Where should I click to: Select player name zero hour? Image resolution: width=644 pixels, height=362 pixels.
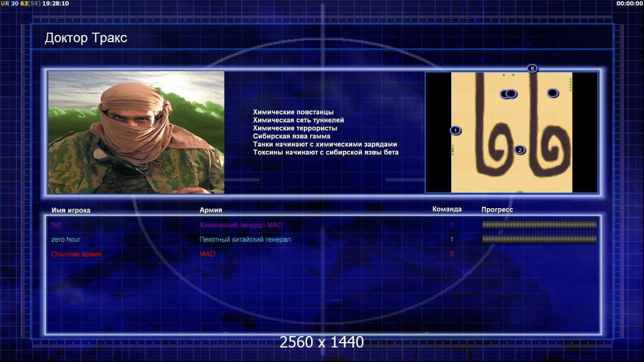coord(66,240)
